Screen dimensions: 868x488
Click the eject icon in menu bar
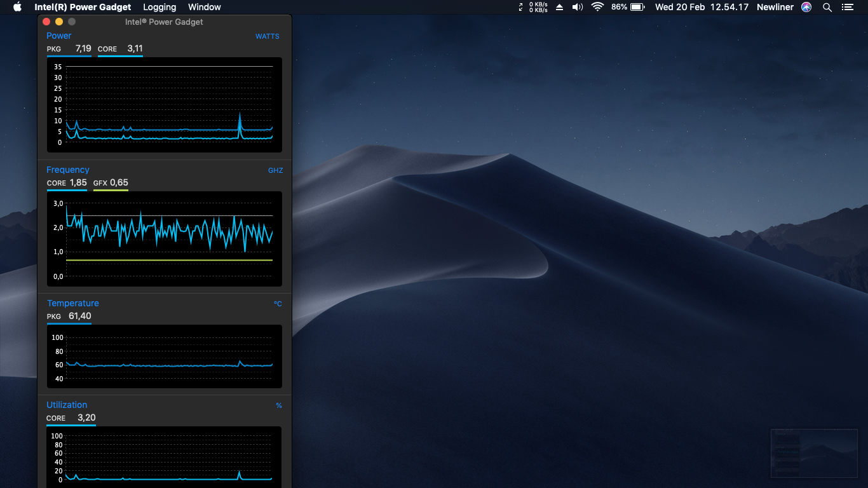(560, 7)
